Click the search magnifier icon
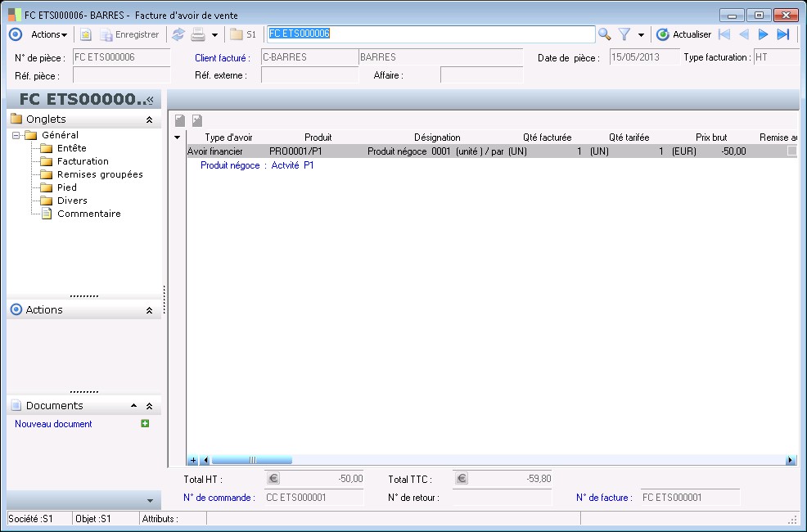807x532 pixels. [605, 34]
